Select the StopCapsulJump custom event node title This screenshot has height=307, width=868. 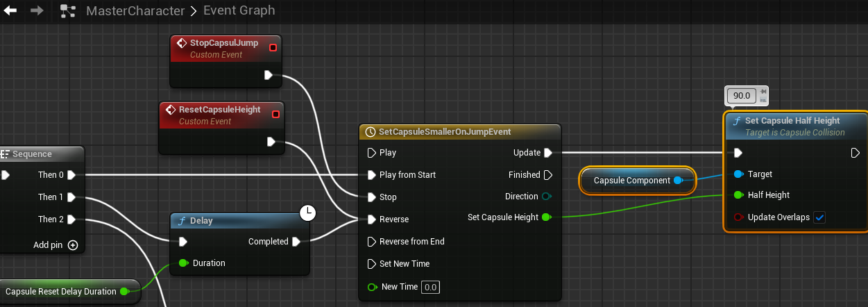pyautogui.click(x=224, y=43)
